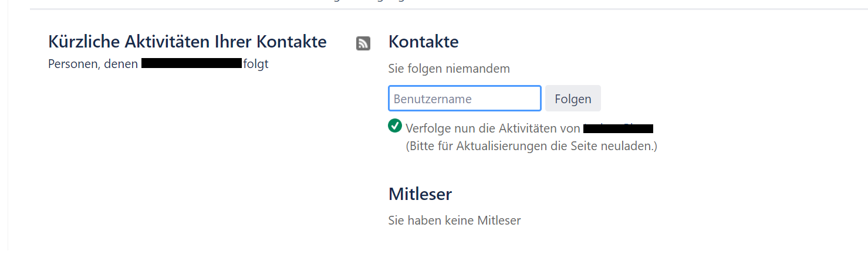The image size is (868, 268).
Task: Open the redacted followed user's name link
Action: click(618, 128)
